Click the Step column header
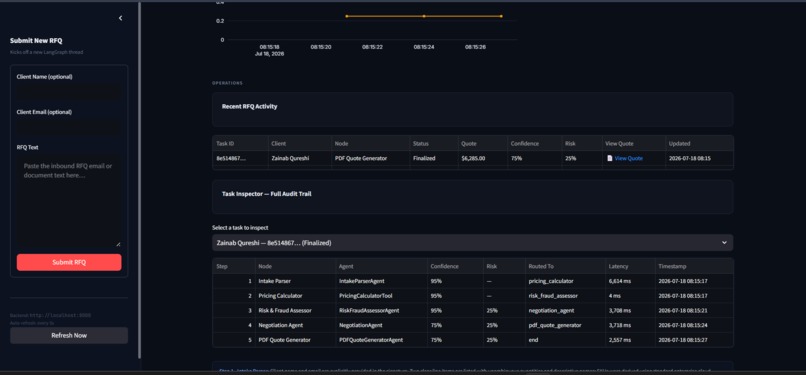806x375 pixels. coord(234,267)
